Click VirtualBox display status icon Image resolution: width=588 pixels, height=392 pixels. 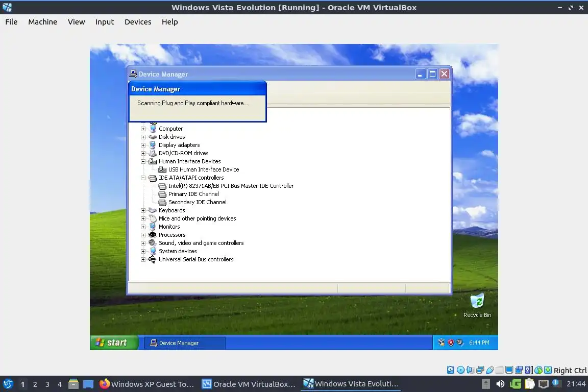click(x=509, y=370)
